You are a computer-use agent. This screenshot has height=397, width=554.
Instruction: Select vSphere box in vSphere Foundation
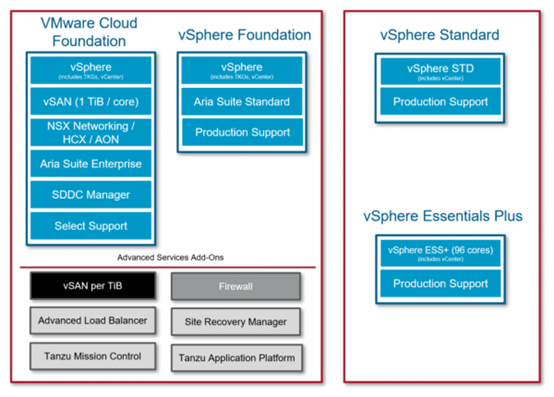point(242,70)
